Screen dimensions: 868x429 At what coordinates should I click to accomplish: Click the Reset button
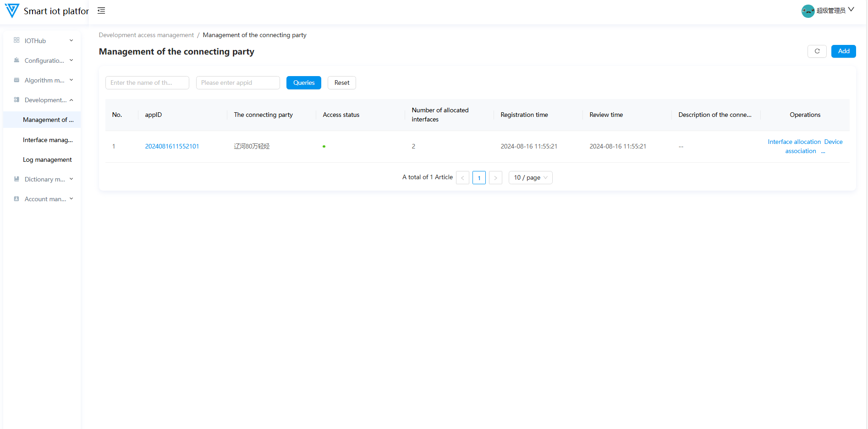342,83
